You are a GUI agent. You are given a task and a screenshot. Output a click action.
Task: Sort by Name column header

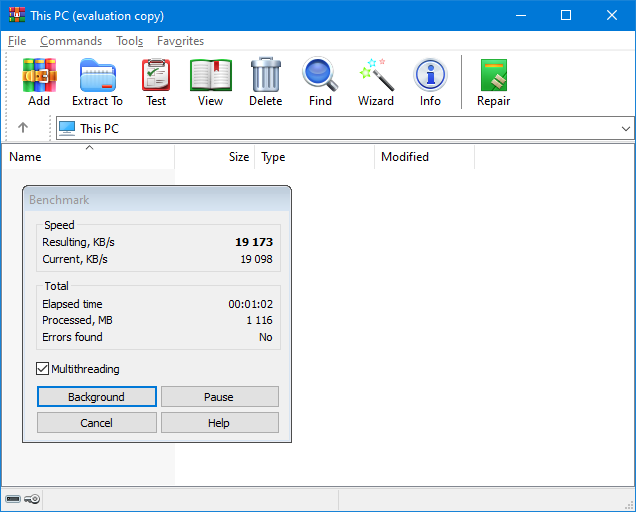(x=88, y=157)
